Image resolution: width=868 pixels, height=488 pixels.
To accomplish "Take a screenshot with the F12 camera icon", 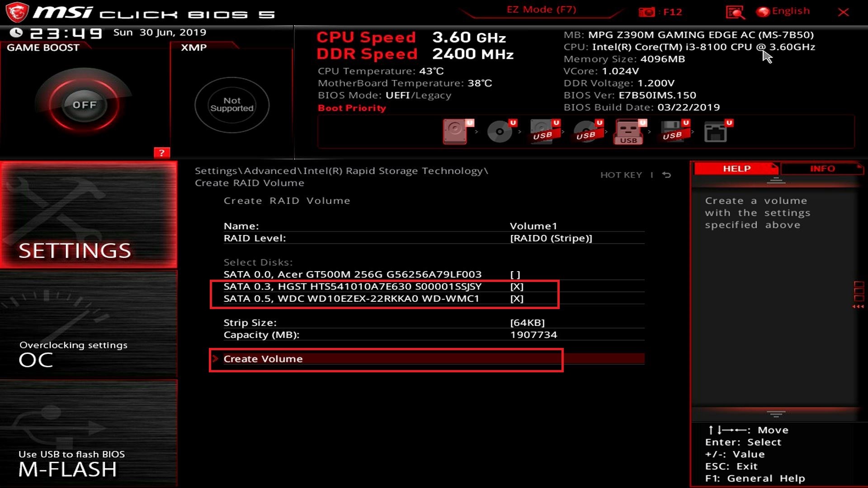I will click(646, 12).
